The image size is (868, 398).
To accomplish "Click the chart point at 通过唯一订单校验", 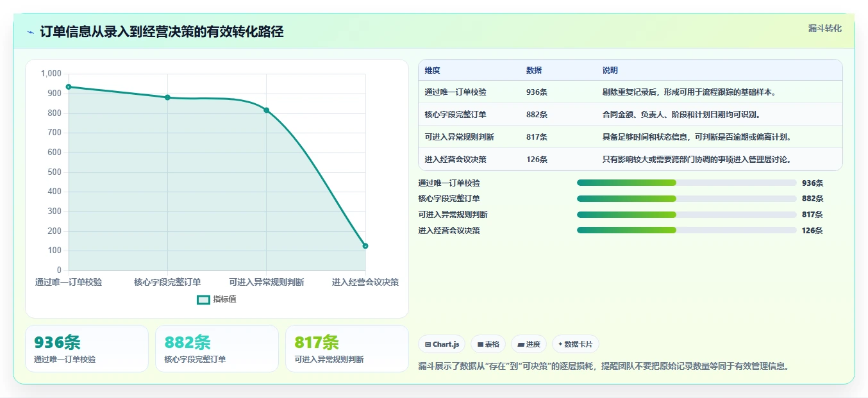I will pyautogui.click(x=69, y=87).
